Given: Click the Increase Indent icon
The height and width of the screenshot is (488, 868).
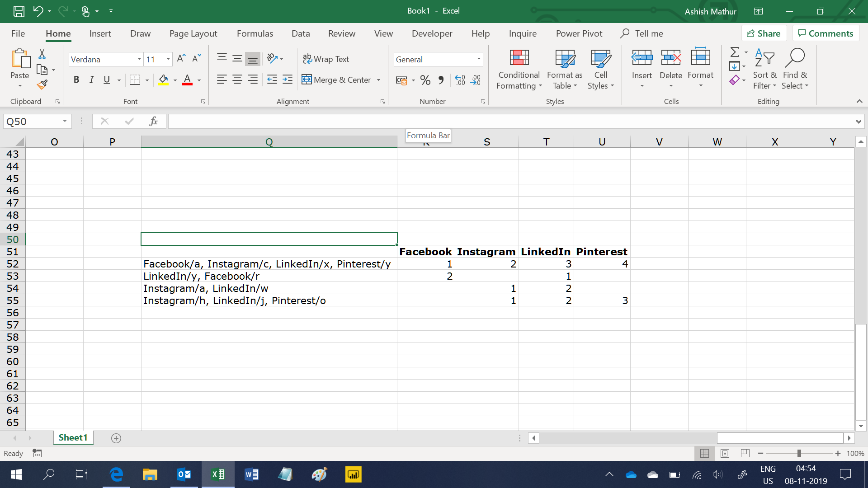Looking at the screenshot, I should (x=288, y=80).
